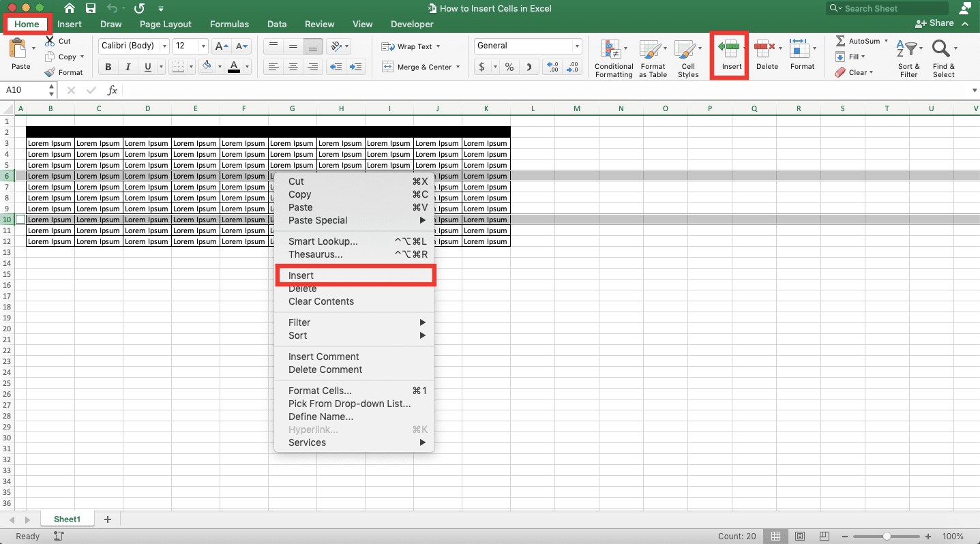Open the font size 12 dropdown
Screen dimensions: 980x544
[203, 46]
